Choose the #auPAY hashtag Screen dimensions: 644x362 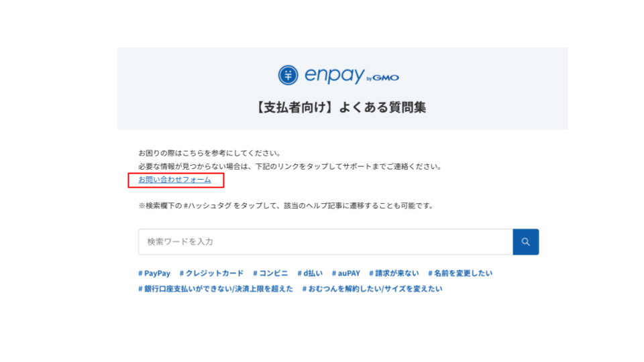point(345,274)
